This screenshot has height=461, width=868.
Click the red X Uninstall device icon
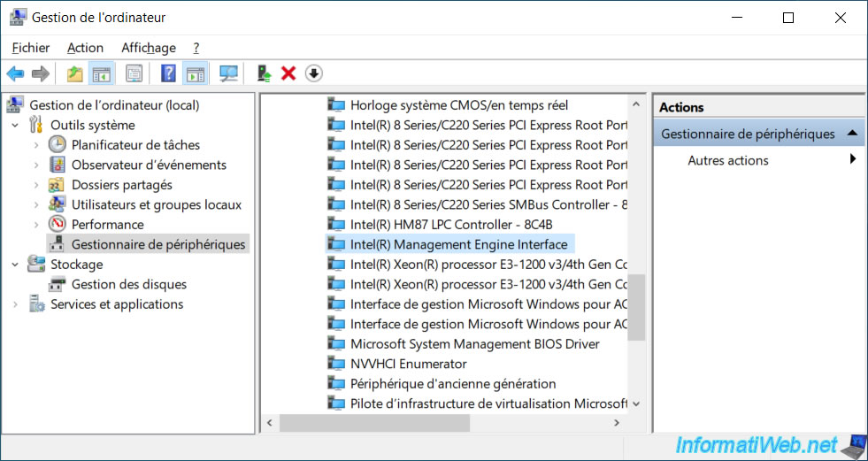click(x=288, y=73)
